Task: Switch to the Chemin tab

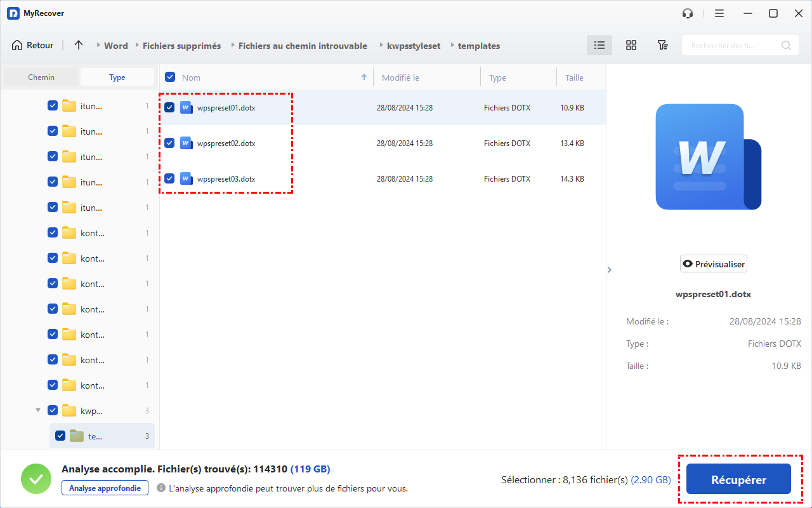Action: coord(41,77)
